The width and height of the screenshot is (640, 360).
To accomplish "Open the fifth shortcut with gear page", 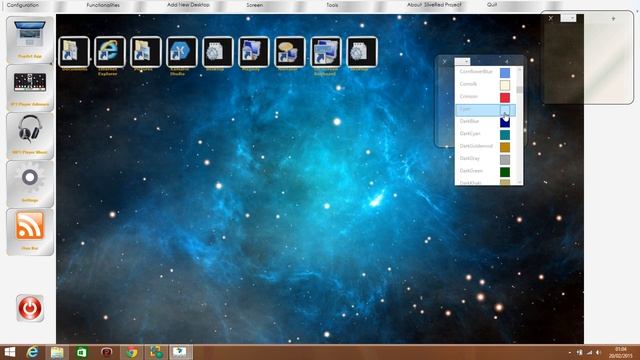I will coord(218,52).
